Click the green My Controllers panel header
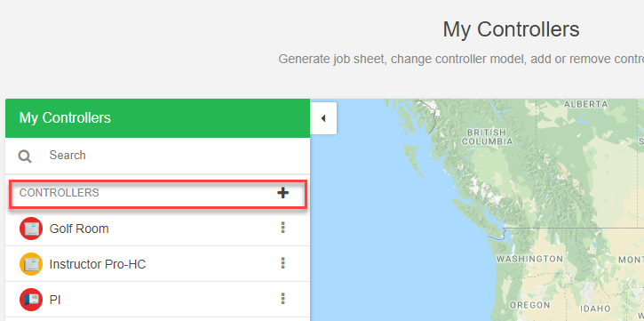Image resolution: width=644 pixels, height=321 pixels. coord(157,118)
